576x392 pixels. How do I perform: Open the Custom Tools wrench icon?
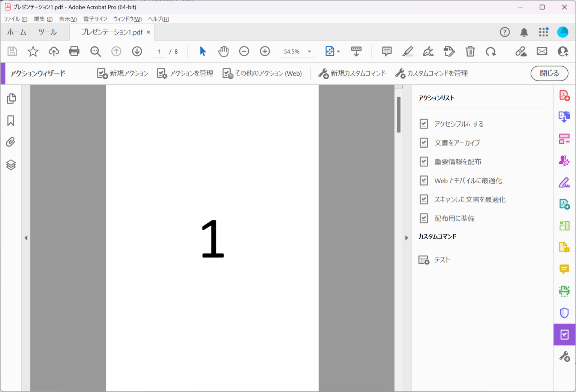click(x=564, y=356)
